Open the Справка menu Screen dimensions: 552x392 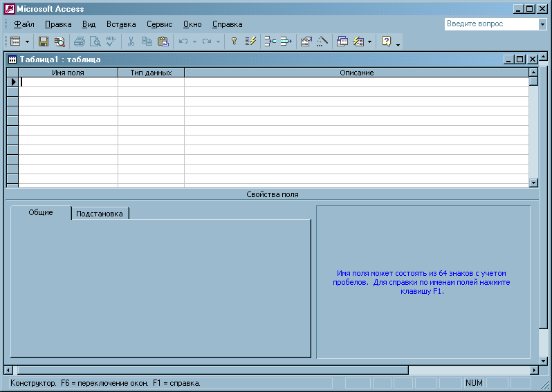227,24
